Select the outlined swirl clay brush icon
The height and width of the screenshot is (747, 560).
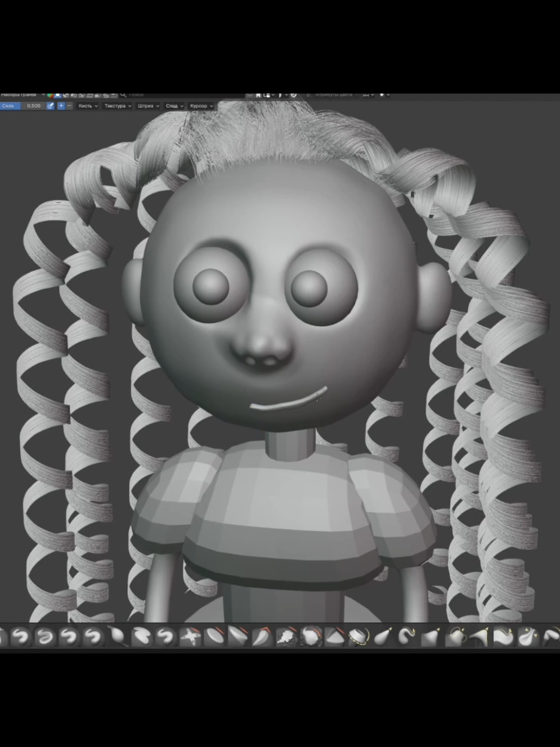pyautogui.click(x=45, y=637)
